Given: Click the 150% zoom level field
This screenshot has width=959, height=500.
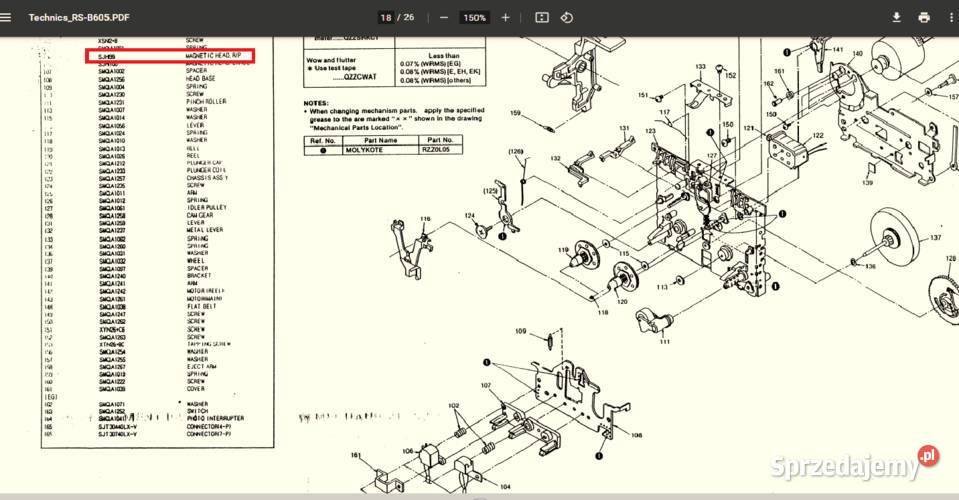Looking at the screenshot, I should [x=475, y=18].
